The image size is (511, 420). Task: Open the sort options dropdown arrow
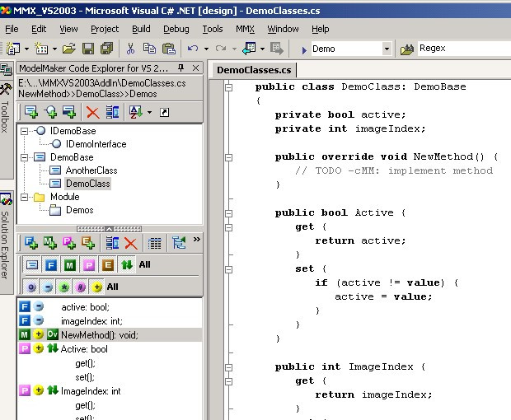pos(149,113)
